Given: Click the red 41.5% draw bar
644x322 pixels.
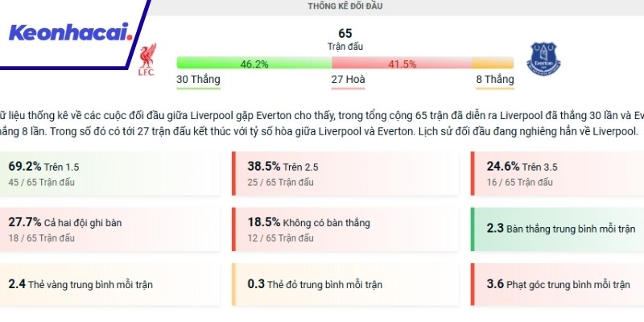Looking at the screenshot, I should click(x=402, y=62).
